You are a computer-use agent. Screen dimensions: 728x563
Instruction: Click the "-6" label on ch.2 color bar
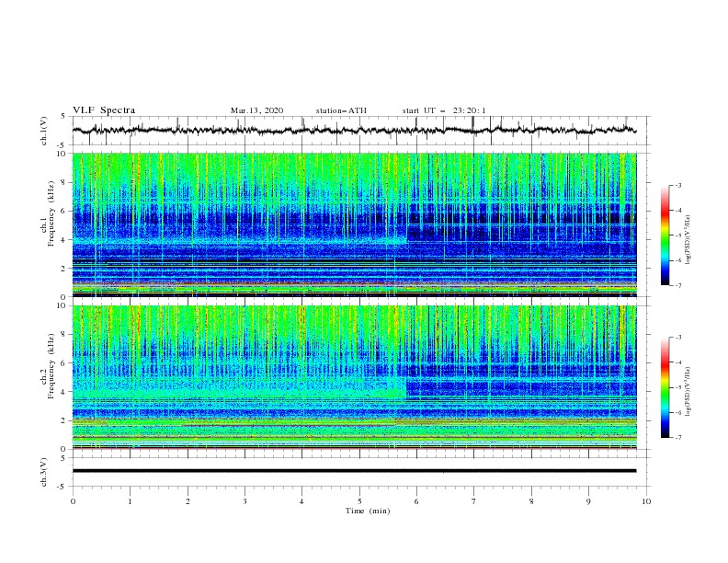677,412
